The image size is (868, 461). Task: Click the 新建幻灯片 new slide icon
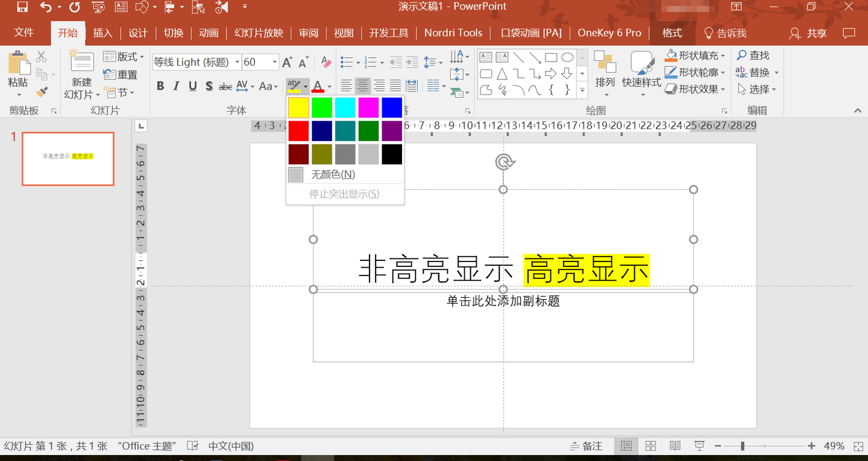point(81,62)
